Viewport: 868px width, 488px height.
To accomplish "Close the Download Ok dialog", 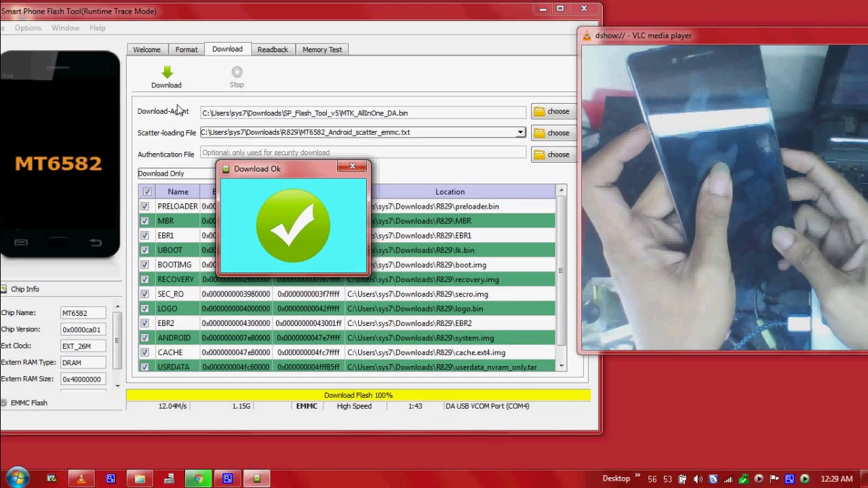I will click(353, 167).
